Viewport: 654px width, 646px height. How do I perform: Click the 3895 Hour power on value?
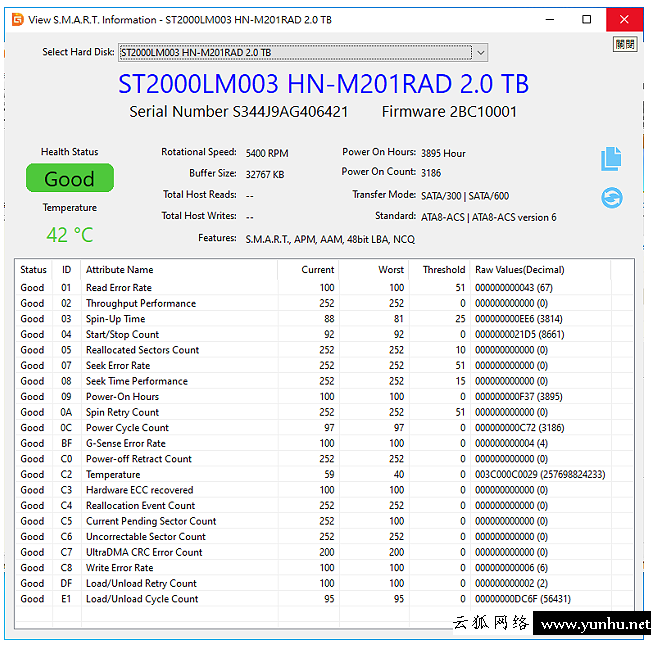(443, 153)
